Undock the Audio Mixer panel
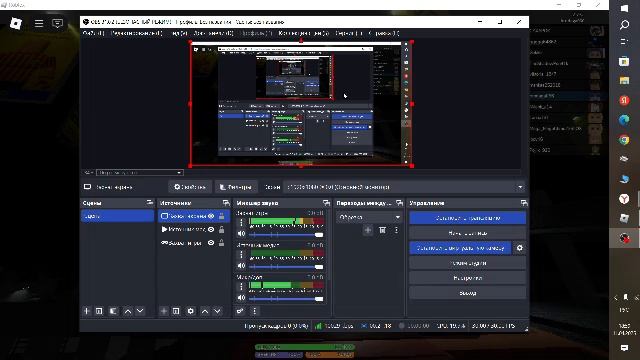Viewport: 640px width, 360px height. tap(326, 202)
